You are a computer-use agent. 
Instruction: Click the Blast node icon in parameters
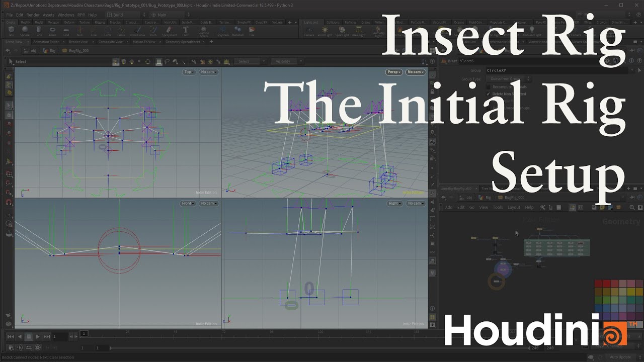click(x=443, y=61)
